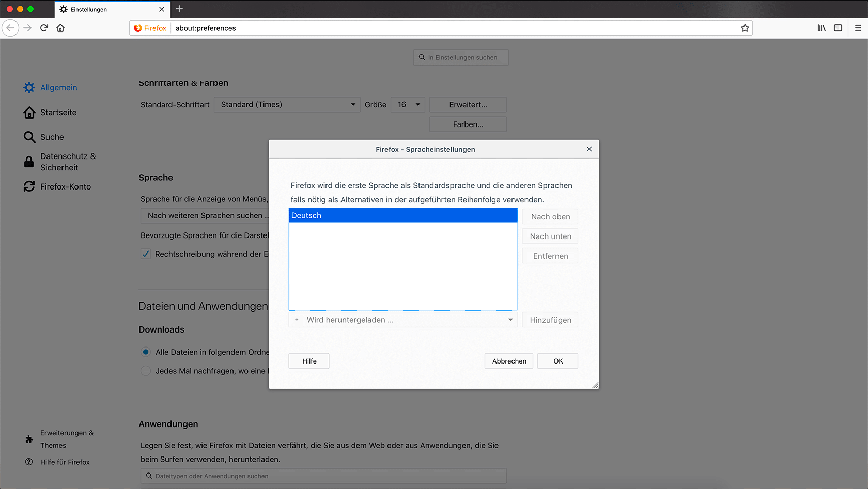The image size is (868, 489).
Task: Click the Startseite house icon
Action: pos(29,113)
